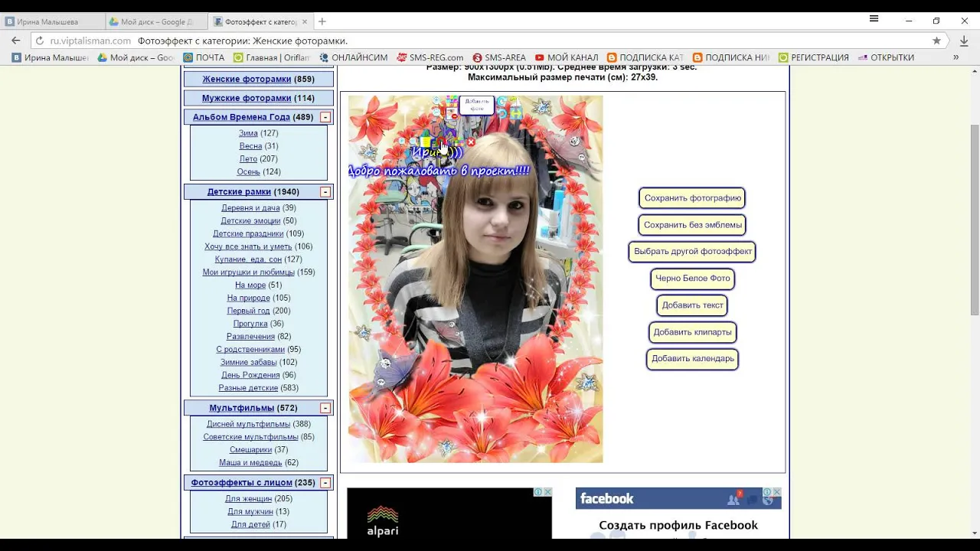Screen dimensions: 980x551
Task: Bookmark page with the star icon
Action: pyautogui.click(x=936, y=41)
